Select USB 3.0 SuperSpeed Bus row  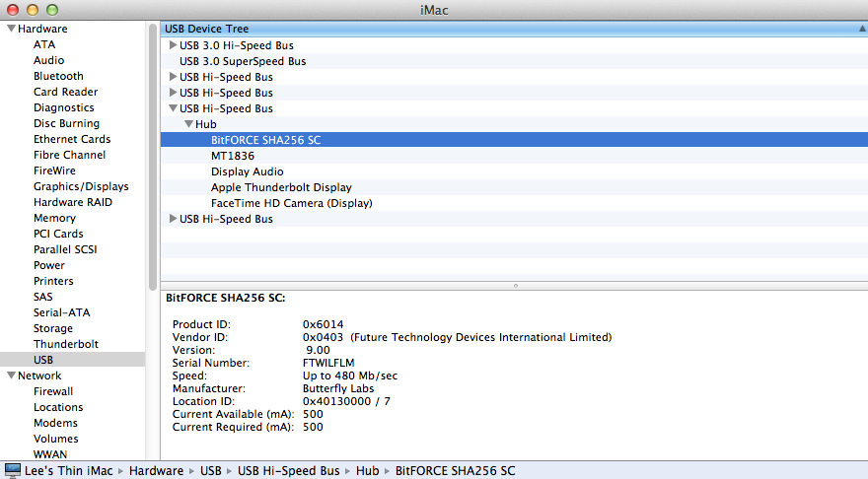pyautogui.click(x=514, y=61)
